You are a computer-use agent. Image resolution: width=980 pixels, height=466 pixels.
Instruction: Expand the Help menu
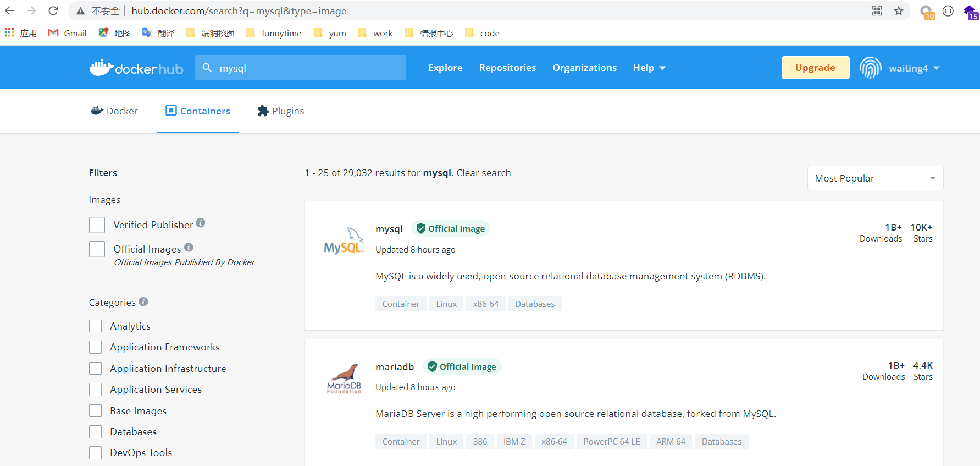click(x=649, y=68)
